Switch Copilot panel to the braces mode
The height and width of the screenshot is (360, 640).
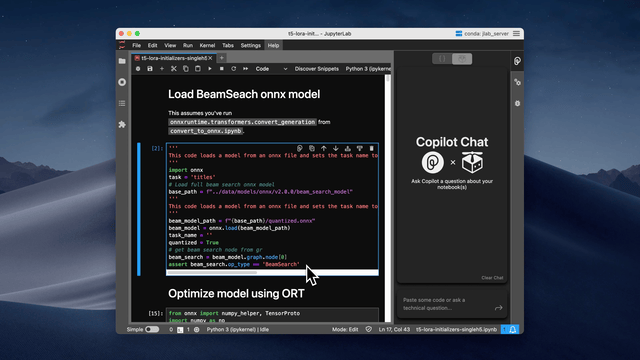[442, 59]
